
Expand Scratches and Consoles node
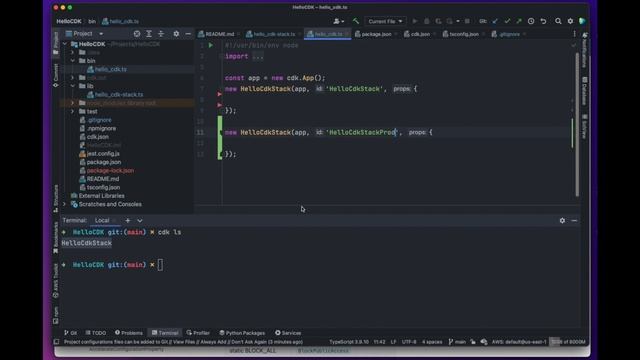64,204
